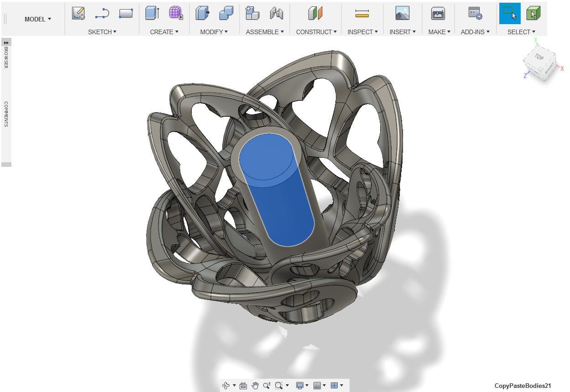
Task: Click the Create Sketch icon
Action: click(78, 14)
